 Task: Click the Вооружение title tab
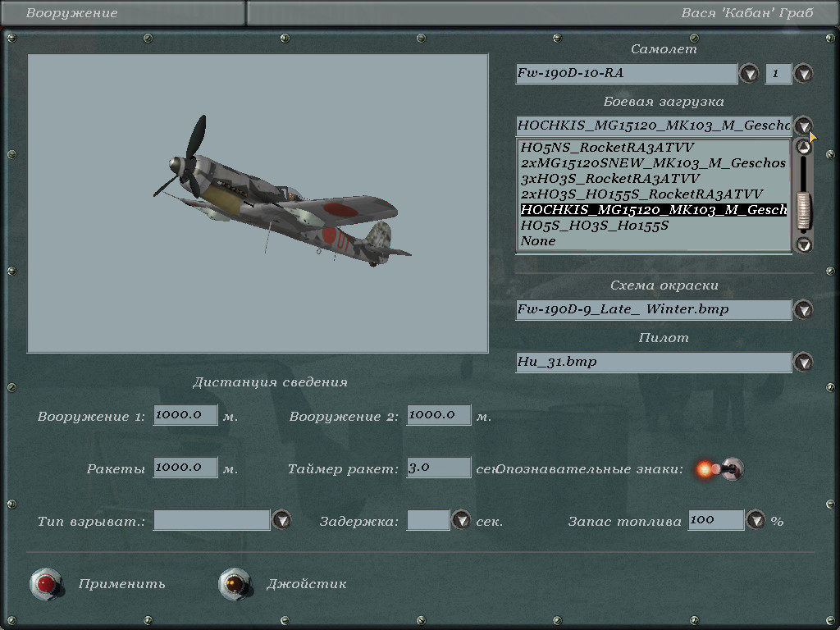[x=123, y=13]
